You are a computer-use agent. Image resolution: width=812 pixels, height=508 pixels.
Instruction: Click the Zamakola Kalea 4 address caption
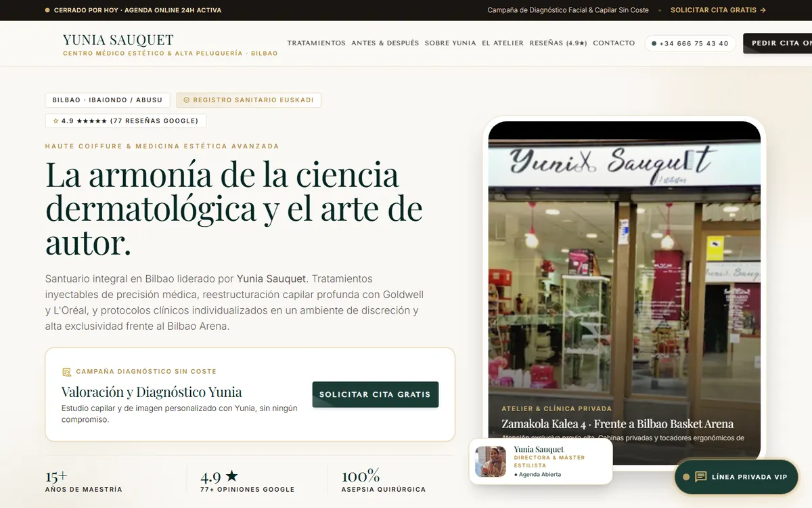click(617, 424)
